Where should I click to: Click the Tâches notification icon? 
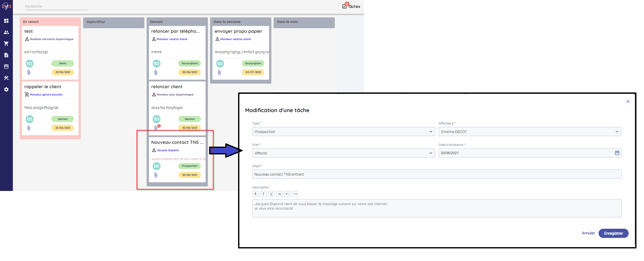coord(345,6)
